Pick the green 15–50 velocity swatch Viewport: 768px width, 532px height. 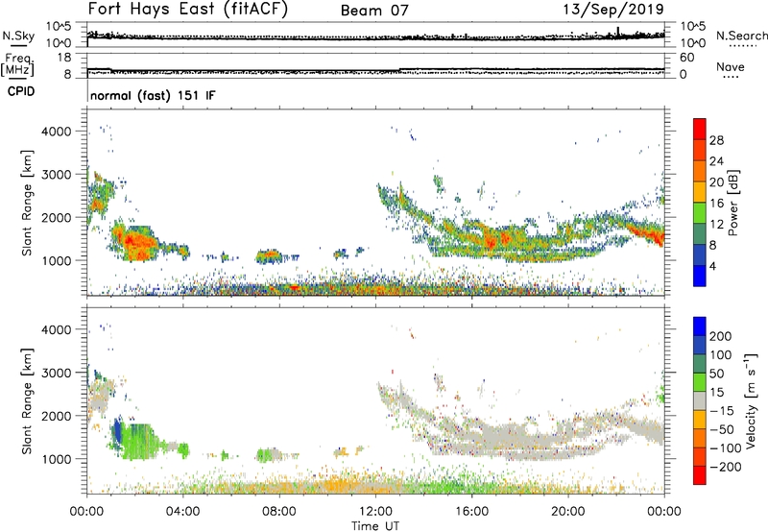point(700,382)
